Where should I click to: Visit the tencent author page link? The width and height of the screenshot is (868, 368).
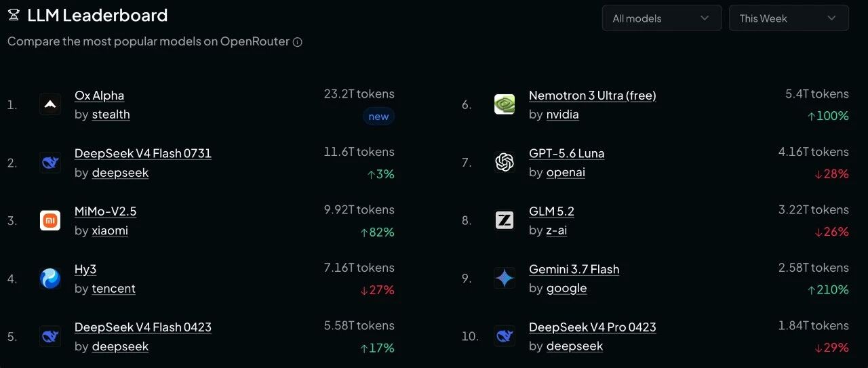click(x=114, y=288)
